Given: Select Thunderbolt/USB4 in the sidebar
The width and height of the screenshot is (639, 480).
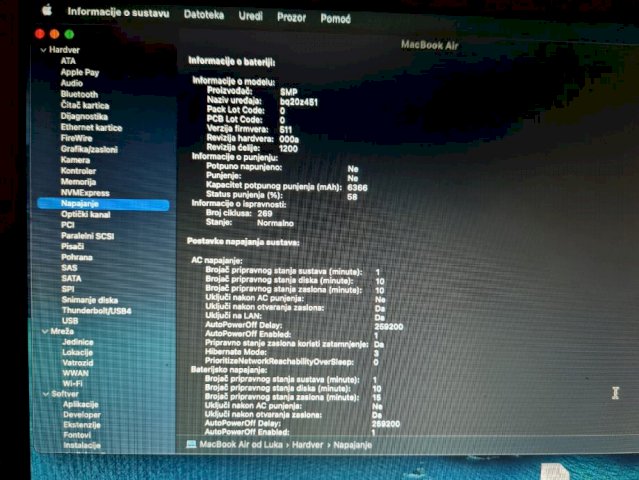Looking at the screenshot, I should [x=97, y=311].
